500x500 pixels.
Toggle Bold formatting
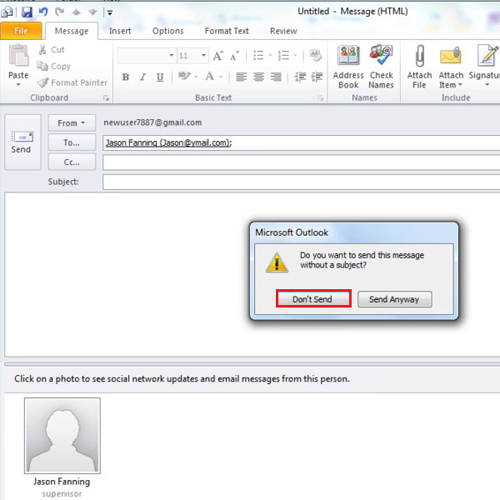(125, 77)
